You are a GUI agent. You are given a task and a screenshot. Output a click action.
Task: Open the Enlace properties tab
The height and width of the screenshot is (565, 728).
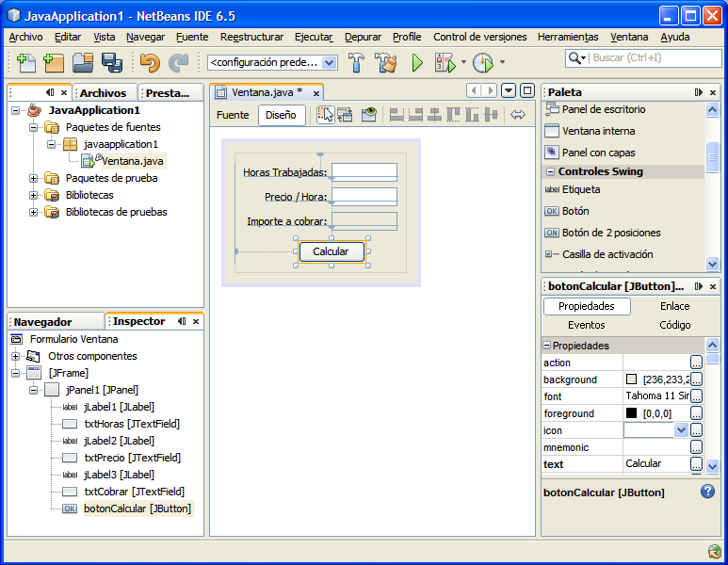(674, 306)
